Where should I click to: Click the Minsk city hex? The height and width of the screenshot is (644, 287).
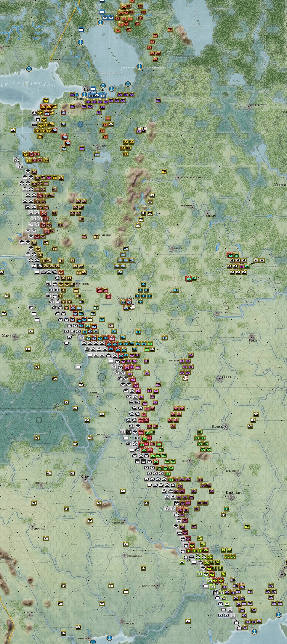[14, 337]
